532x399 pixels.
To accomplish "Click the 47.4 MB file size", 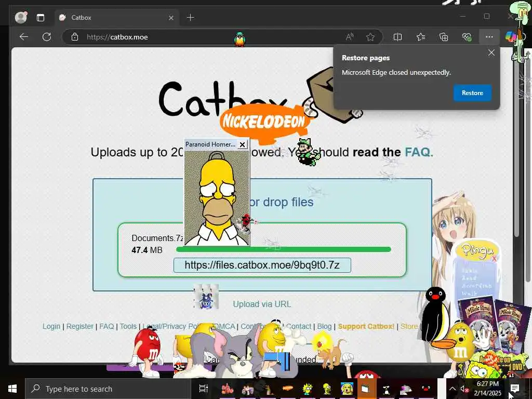I will 147,250.
